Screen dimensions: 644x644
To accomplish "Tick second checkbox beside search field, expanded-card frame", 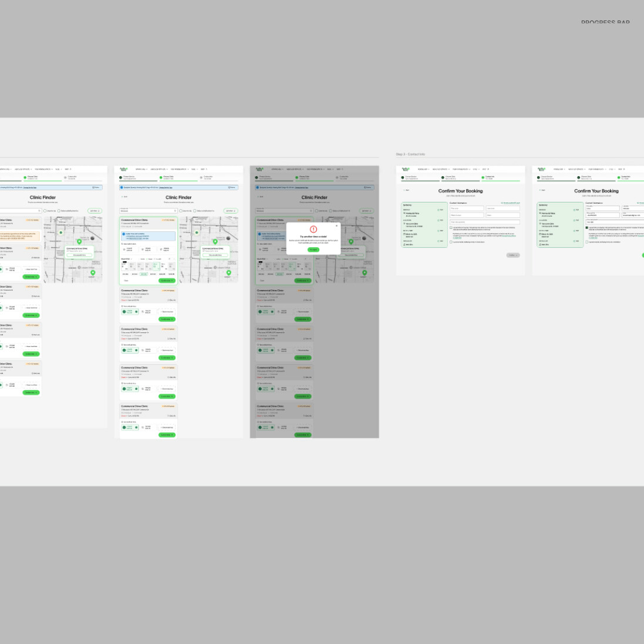I will click(195, 211).
